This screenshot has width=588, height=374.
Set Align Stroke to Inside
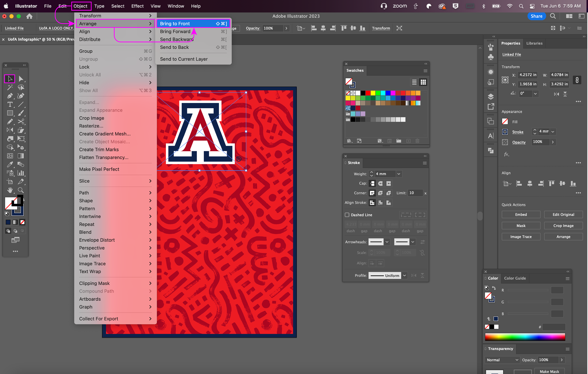380,202
